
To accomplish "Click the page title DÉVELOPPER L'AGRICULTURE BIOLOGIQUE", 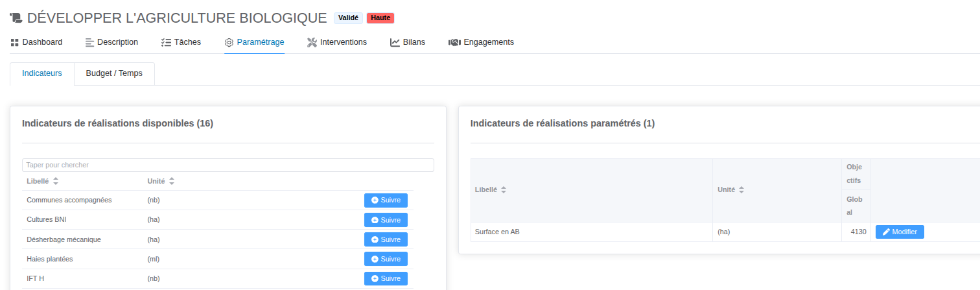I will (x=177, y=18).
